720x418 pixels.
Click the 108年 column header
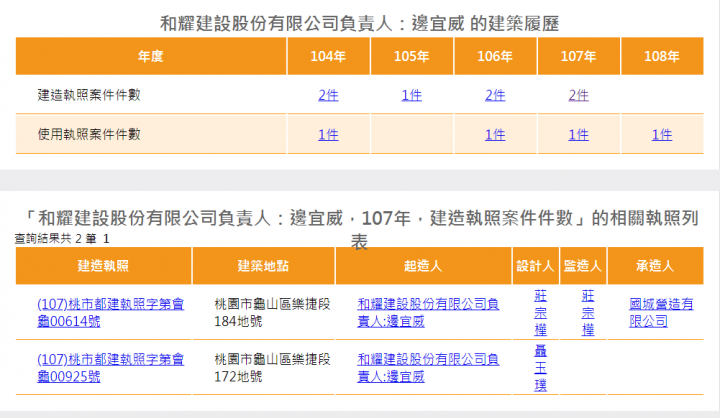[662, 56]
